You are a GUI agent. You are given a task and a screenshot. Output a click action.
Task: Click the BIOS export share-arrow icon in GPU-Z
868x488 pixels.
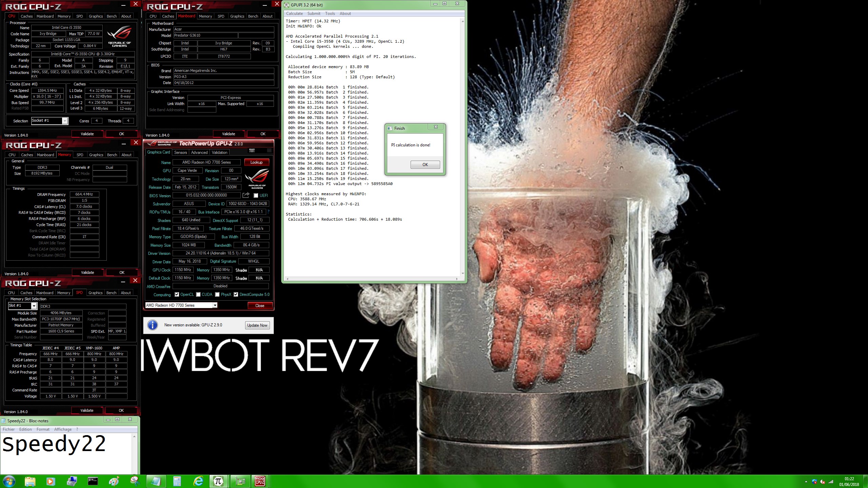246,195
